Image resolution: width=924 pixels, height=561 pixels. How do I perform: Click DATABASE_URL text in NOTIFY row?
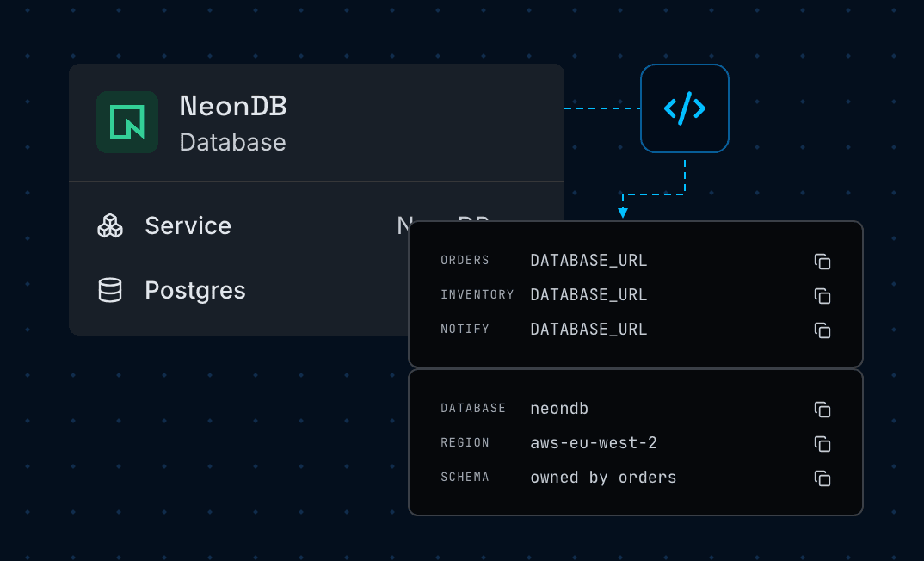tap(588, 330)
